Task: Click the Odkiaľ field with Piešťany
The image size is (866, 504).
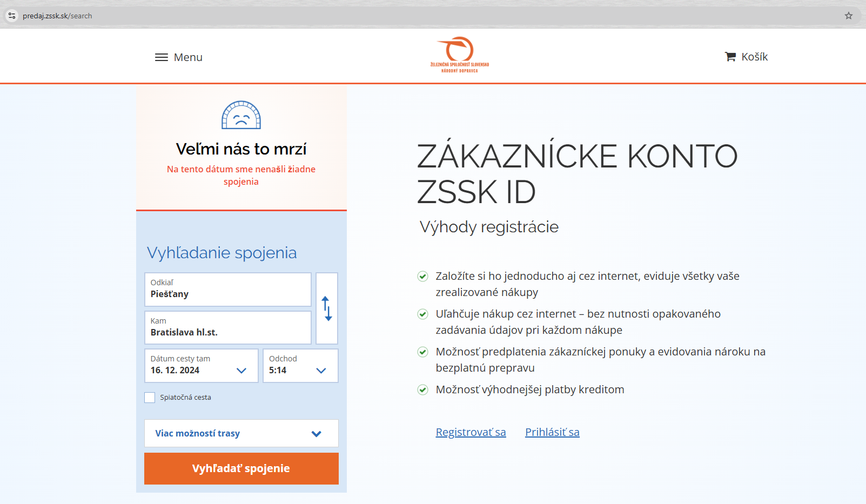Action: (x=227, y=290)
